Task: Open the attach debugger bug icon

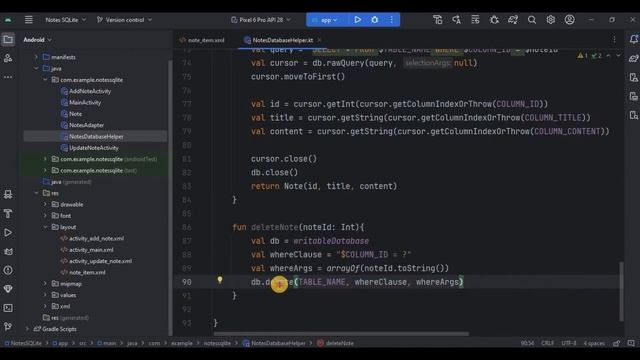Action: point(494,20)
